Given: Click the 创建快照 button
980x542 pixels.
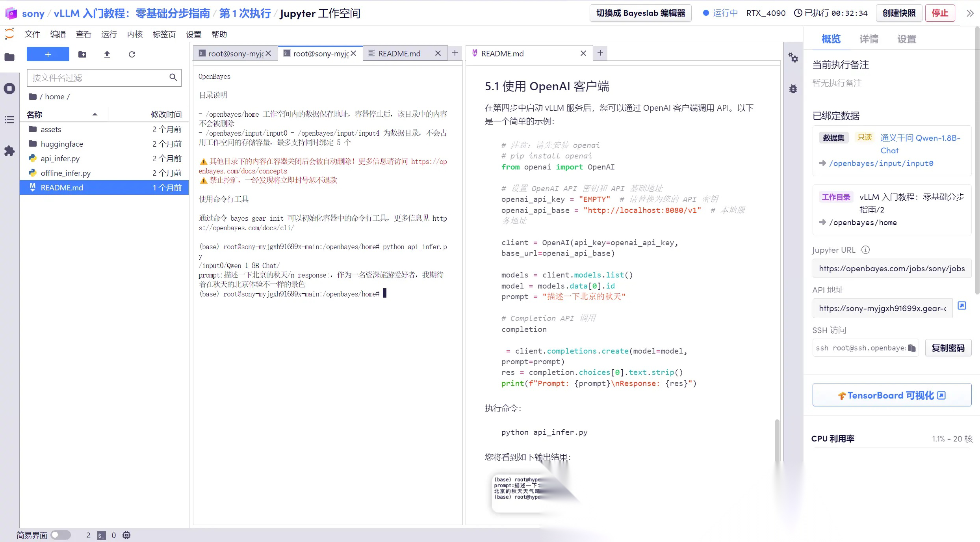Looking at the screenshot, I should pos(899,13).
